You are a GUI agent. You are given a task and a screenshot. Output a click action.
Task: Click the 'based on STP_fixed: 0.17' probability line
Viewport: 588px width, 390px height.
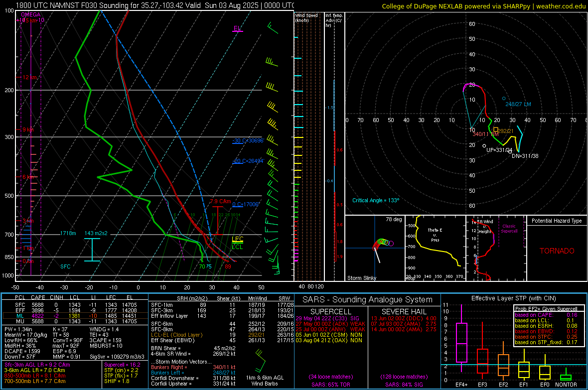click(x=546, y=342)
